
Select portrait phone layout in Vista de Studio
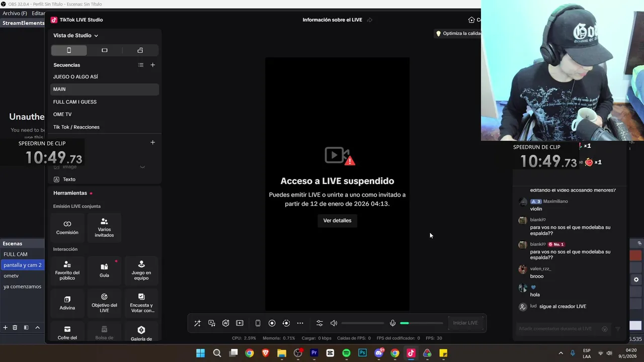point(69,50)
